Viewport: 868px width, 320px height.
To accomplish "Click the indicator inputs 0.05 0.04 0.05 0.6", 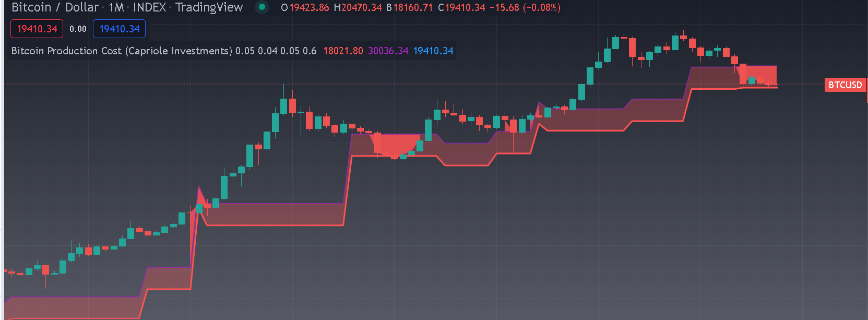I will pos(276,51).
